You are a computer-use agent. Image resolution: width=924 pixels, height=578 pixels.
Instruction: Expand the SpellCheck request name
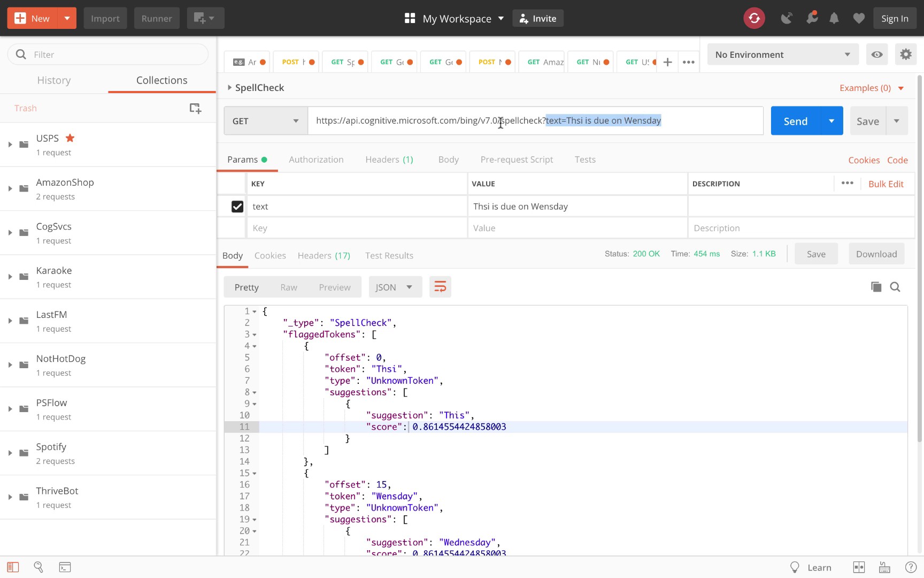click(229, 87)
